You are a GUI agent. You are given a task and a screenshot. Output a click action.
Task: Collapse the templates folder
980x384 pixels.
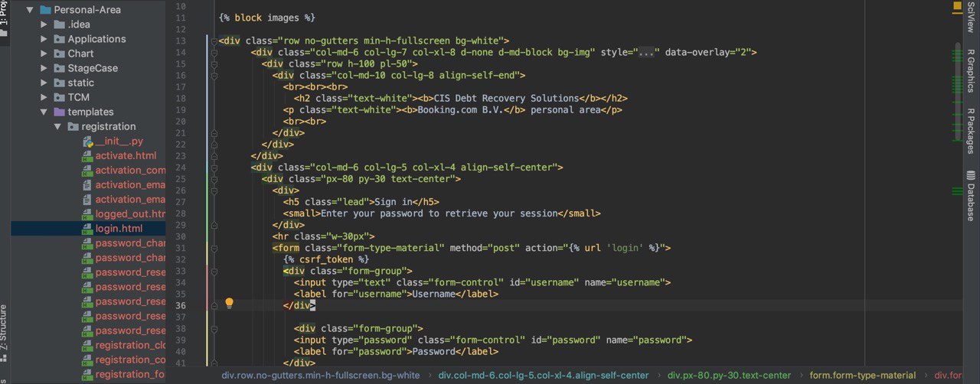tap(44, 112)
